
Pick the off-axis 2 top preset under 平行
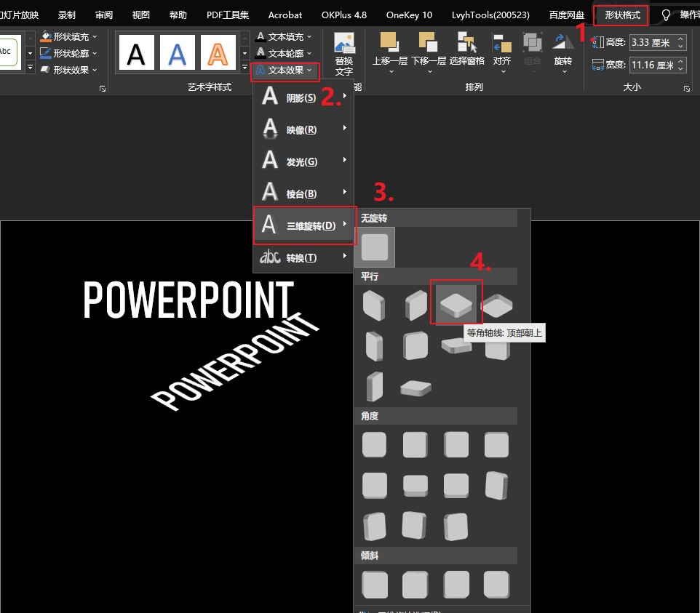(415, 388)
